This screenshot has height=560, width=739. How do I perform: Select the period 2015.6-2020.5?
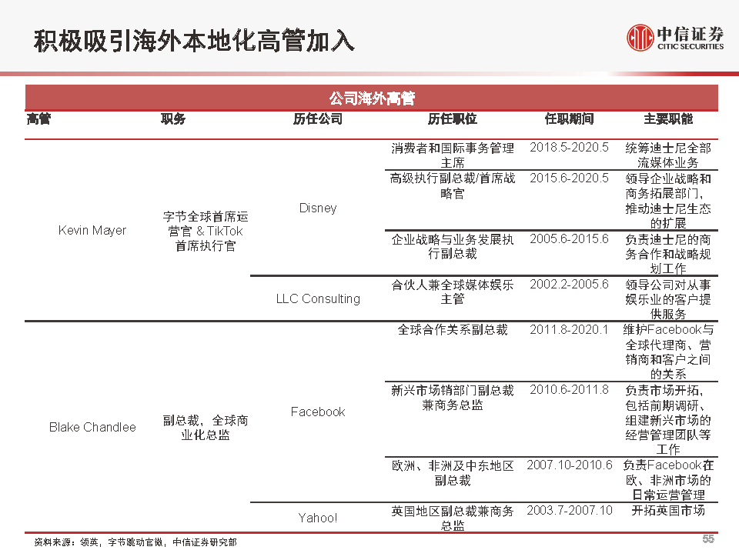click(570, 178)
